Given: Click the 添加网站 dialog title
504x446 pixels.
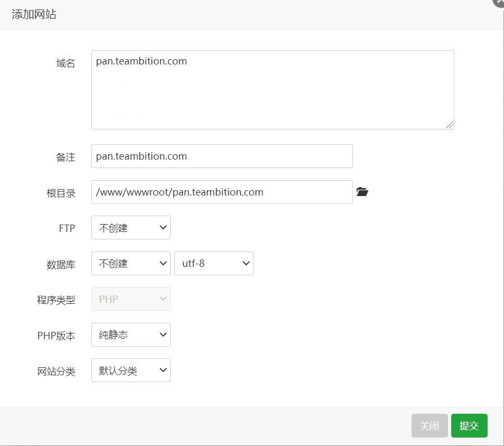Looking at the screenshot, I should [34, 15].
